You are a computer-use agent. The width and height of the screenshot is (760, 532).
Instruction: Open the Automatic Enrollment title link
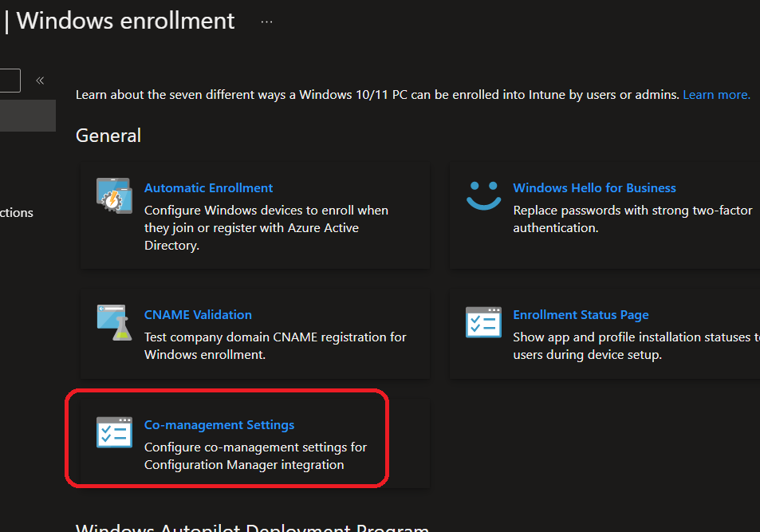(x=208, y=188)
